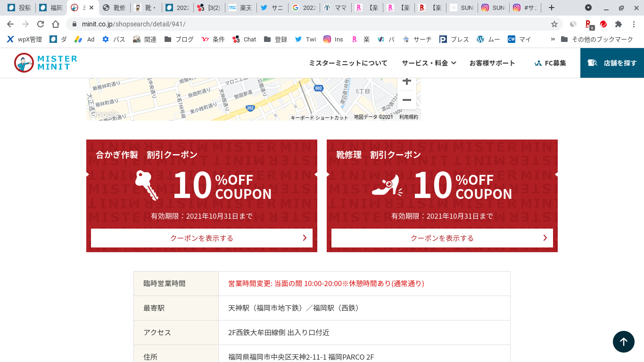This screenshot has height=362, width=644.
Task: Open the パス bookmark
Action: click(114, 40)
